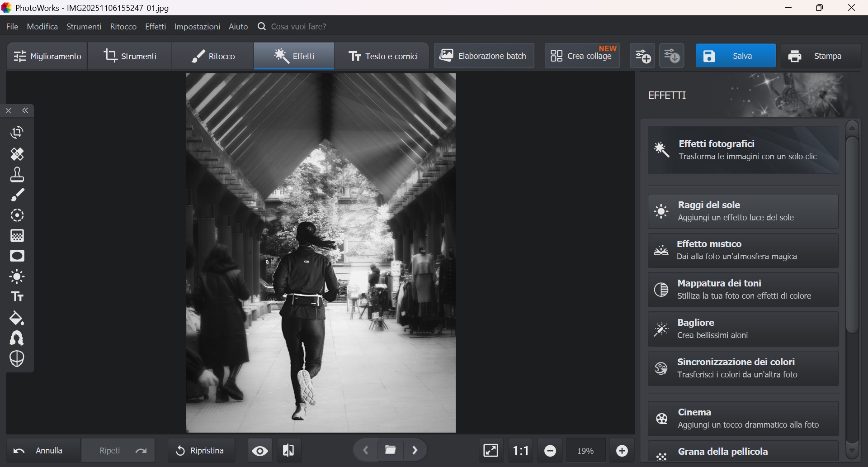The width and height of the screenshot is (868, 467).
Task: Choose the radial filter tool
Action: point(17,215)
